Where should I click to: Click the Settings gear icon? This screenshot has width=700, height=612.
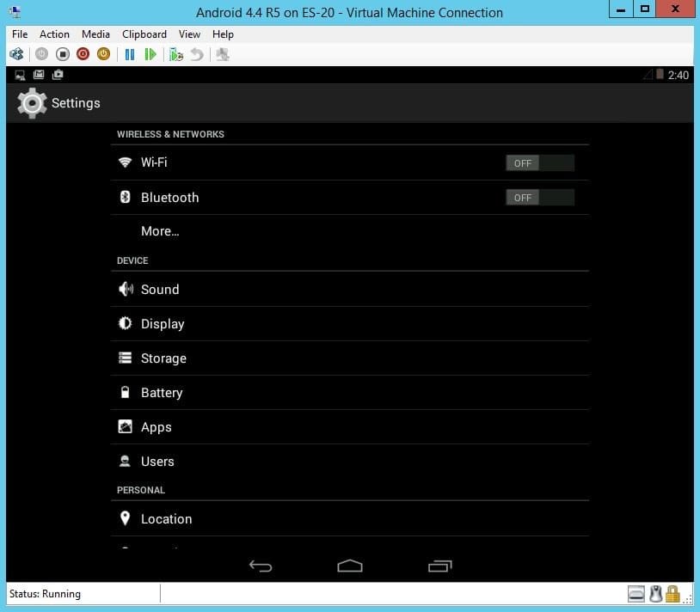[32, 103]
